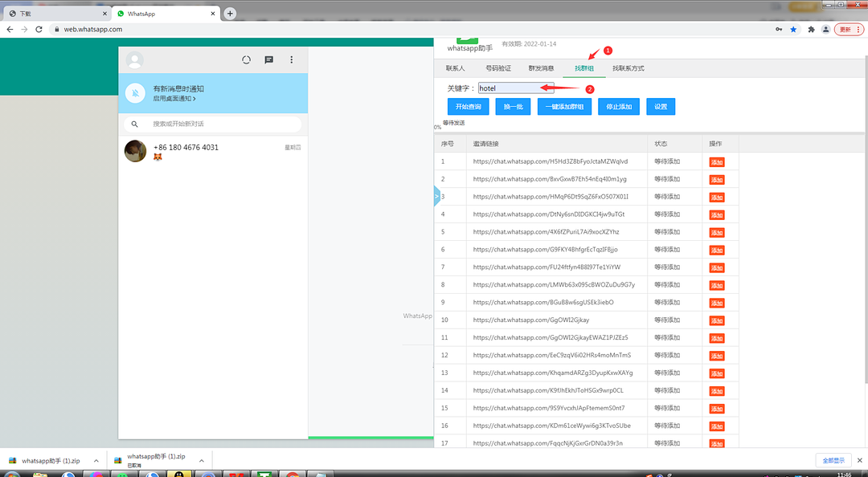Select invite link row 4 DtNy6snDIDGKCI4jw9uTGt
This screenshot has height=477, width=868.
point(549,214)
